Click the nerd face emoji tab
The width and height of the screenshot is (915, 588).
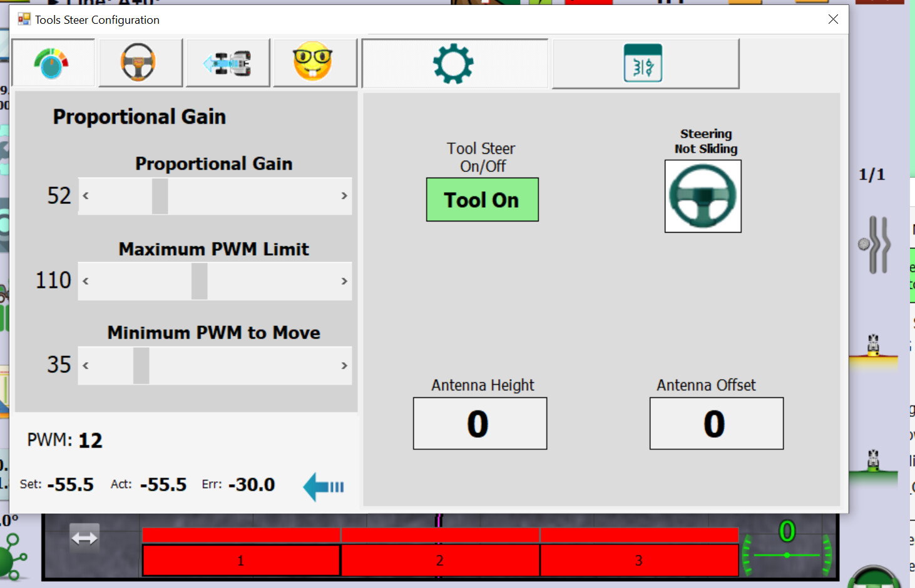(314, 63)
